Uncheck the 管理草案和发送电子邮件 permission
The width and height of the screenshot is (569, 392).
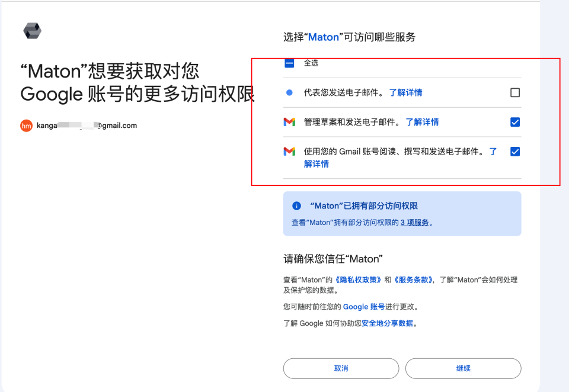point(515,122)
